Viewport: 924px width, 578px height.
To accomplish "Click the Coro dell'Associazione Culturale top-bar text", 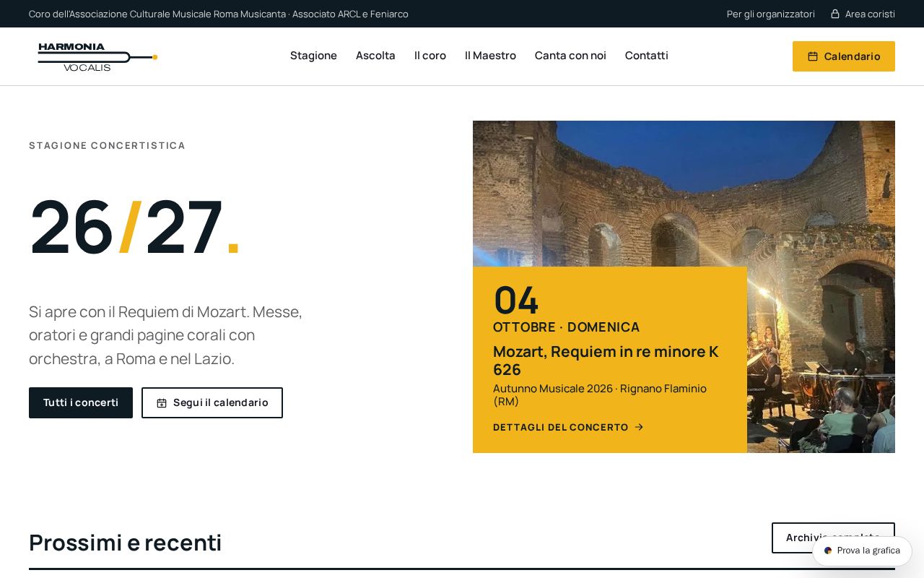I will (219, 14).
